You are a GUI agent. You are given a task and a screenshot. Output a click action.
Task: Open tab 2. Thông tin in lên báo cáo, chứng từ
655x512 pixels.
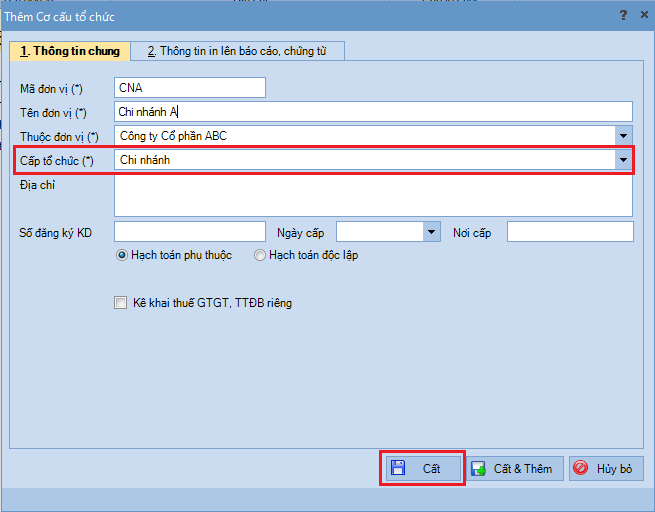tap(237, 51)
